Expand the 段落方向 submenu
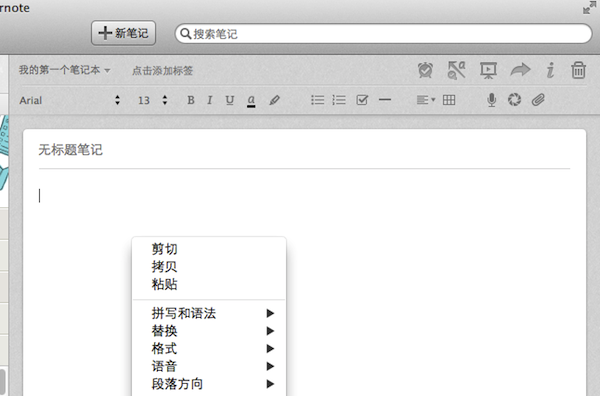Viewport: 600px width, 396px height. pyautogui.click(x=209, y=384)
